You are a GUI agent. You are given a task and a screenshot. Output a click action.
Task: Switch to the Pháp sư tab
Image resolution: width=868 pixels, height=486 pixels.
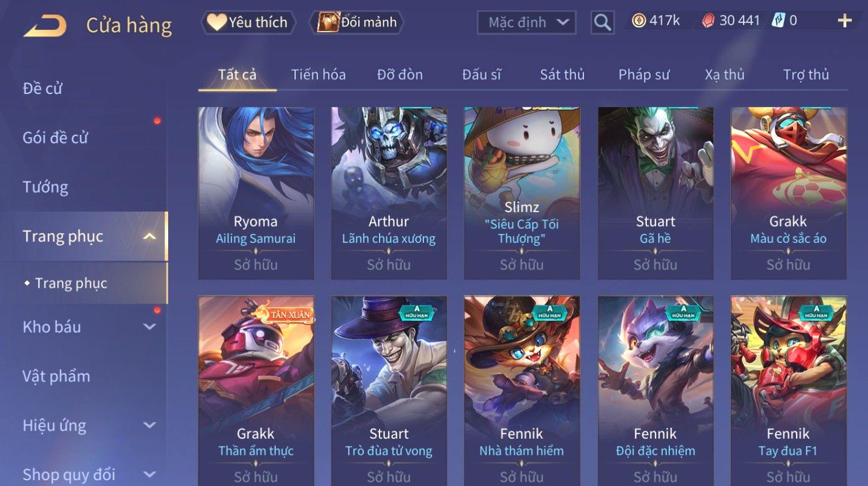tap(644, 74)
